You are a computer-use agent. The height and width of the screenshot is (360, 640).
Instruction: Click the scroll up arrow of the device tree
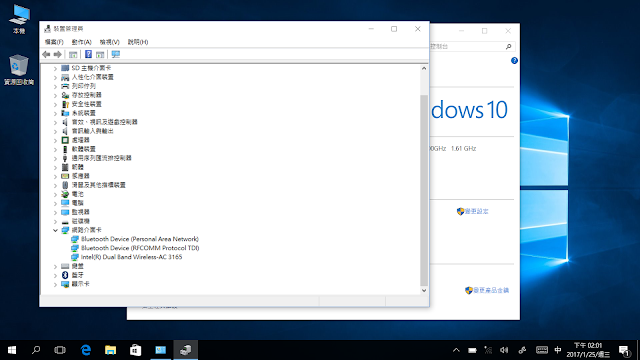coord(424,68)
